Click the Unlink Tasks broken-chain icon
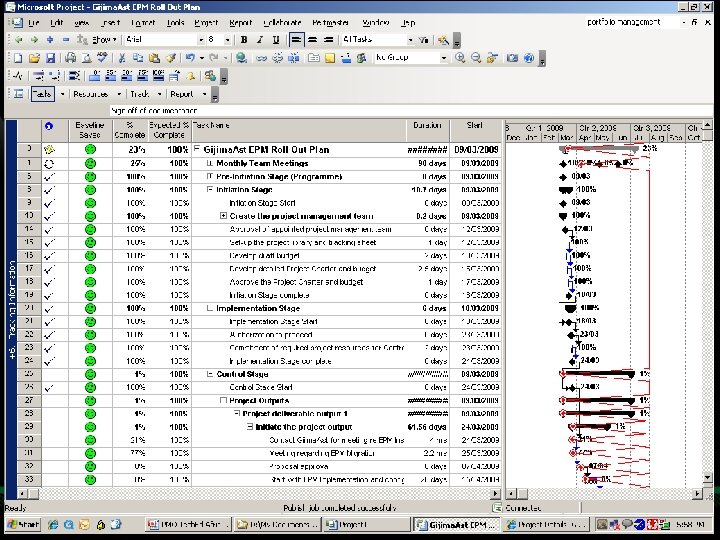The height and width of the screenshot is (540, 720). pyautogui.click(x=277, y=58)
